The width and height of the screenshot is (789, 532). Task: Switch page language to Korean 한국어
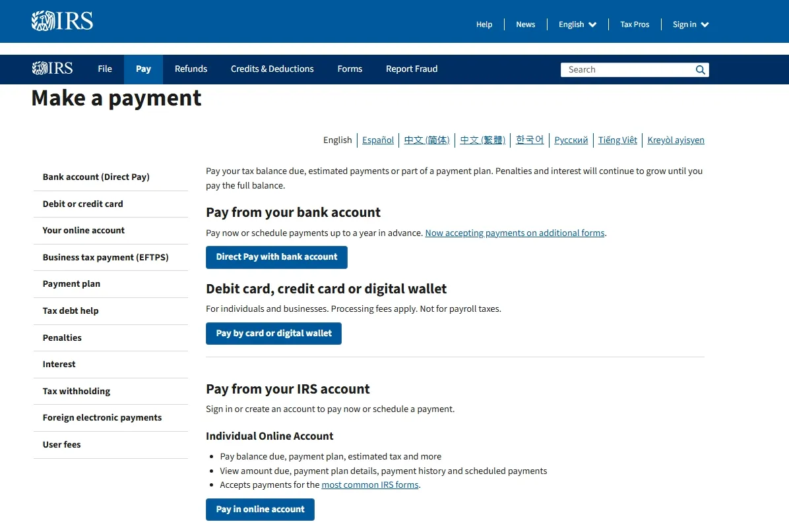pos(530,140)
